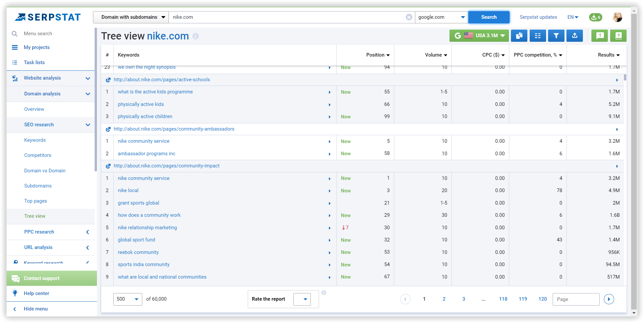Click the Menu search magnifier icon
Screen dimensions: 644x323
[x=14, y=34]
